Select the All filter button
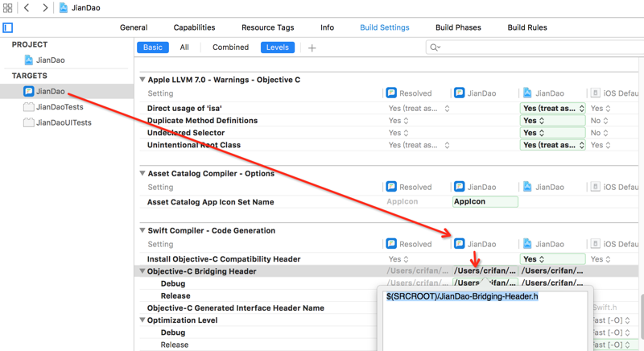The image size is (644, 351). [184, 47]
